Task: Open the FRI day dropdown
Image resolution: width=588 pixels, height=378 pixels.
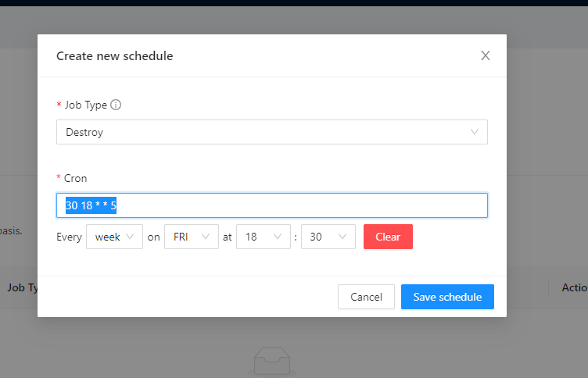Action: pyautogui.click(x=191, y=237)
